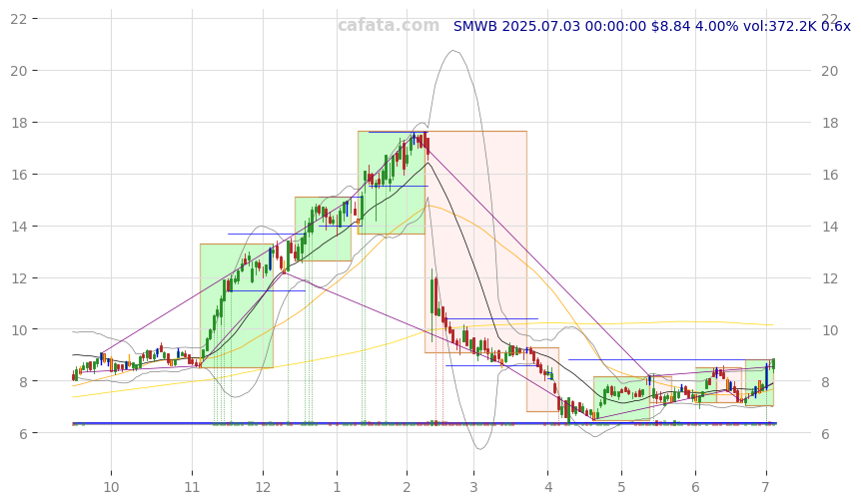
Task: Click the x-axis month label 6
Action: click(x=695, y=488)
